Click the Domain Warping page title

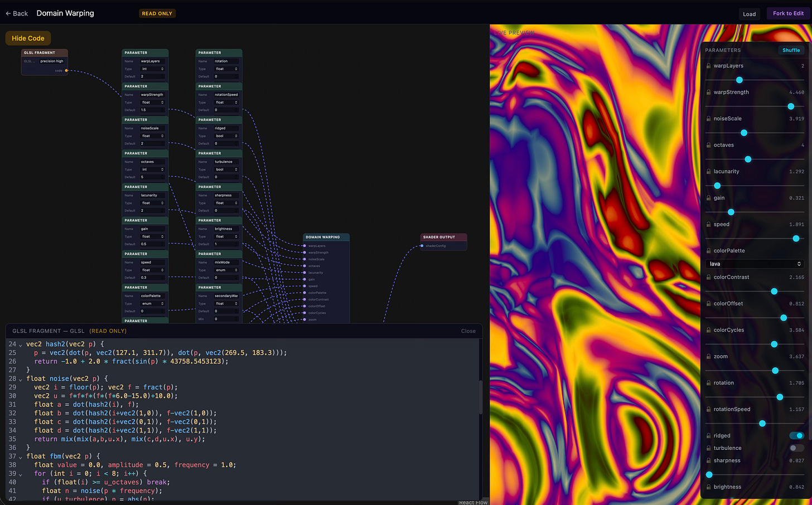pos(65,13)
